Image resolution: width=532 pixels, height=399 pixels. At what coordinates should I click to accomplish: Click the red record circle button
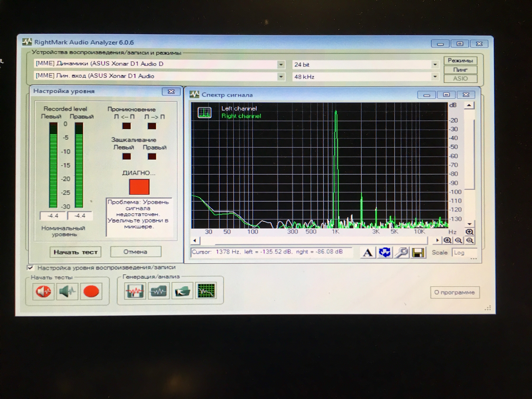(x=91, y=291)
